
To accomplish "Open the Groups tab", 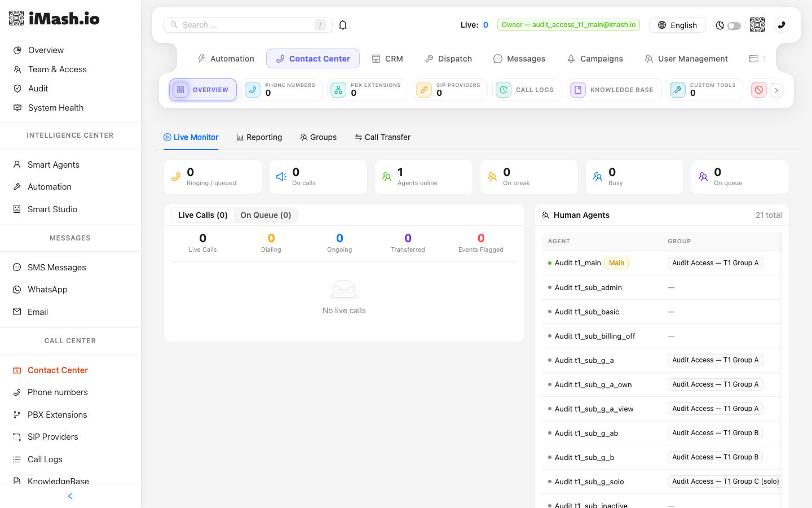I will 319,137.
